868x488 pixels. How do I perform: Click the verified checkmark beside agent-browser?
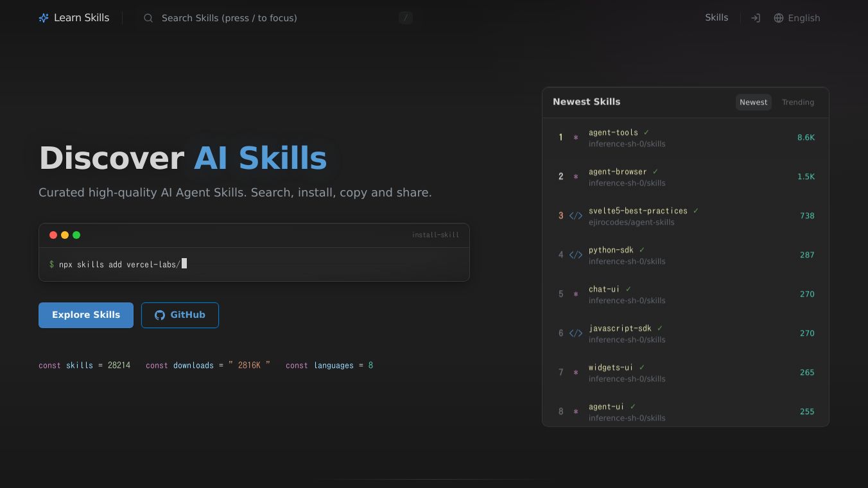click(x=655, y=171)
